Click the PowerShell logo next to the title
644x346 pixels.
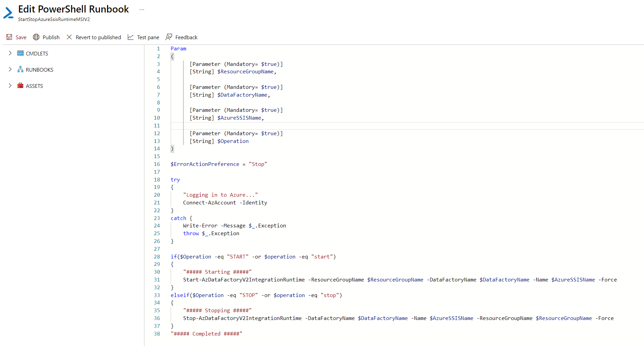8,13
